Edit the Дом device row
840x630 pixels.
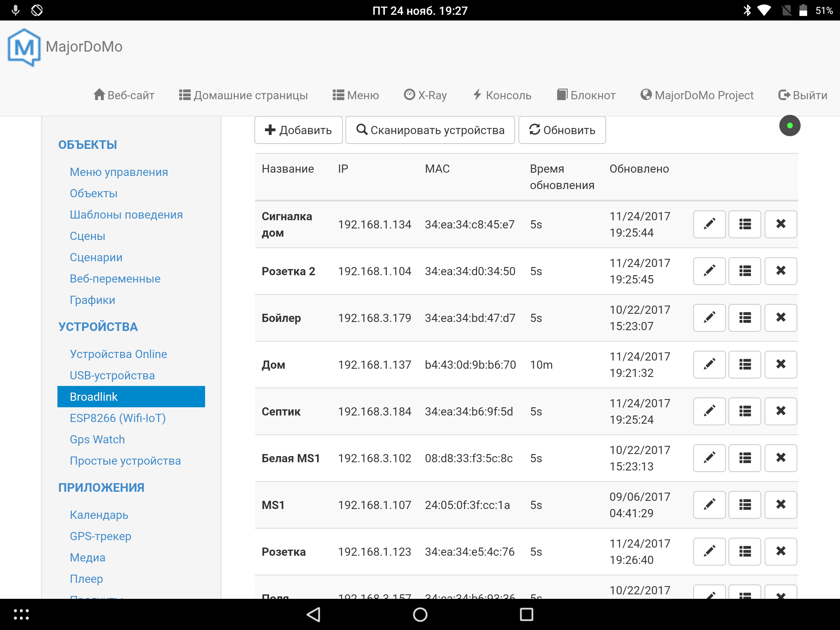click(709, 364)
